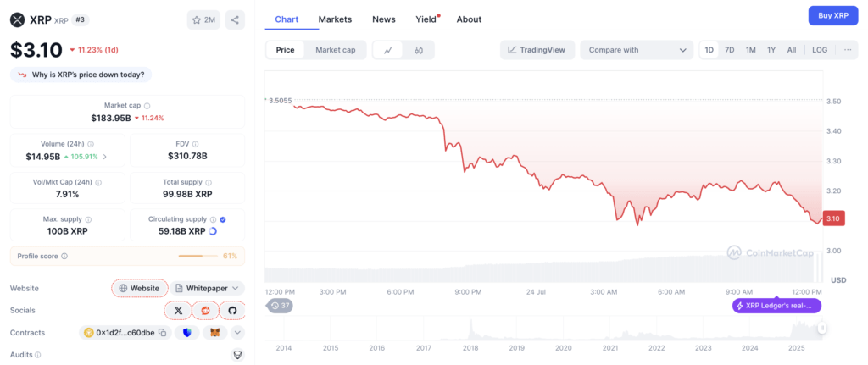Select the Market cap chart toggle

(x=336, y=50)
